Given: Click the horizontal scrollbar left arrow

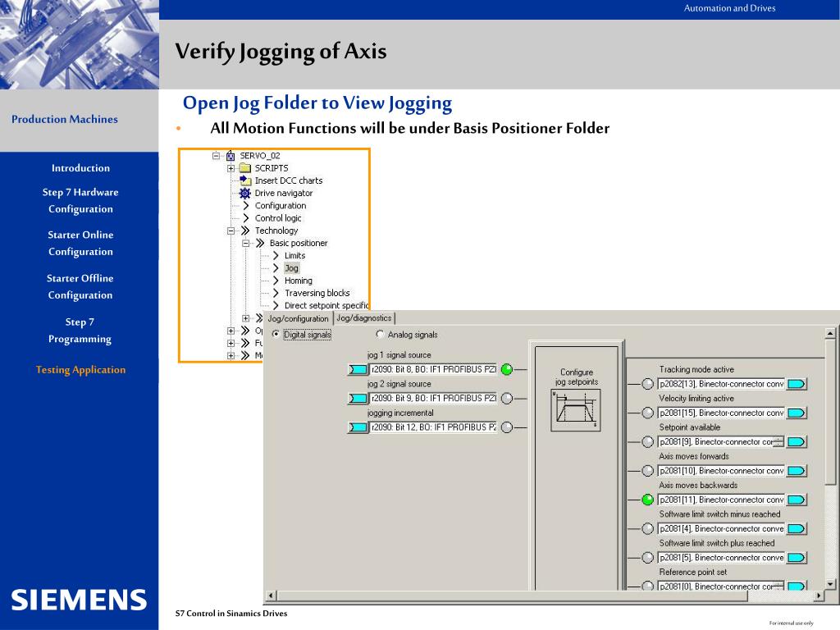Looking at the screenshot, I should (271, 596).
